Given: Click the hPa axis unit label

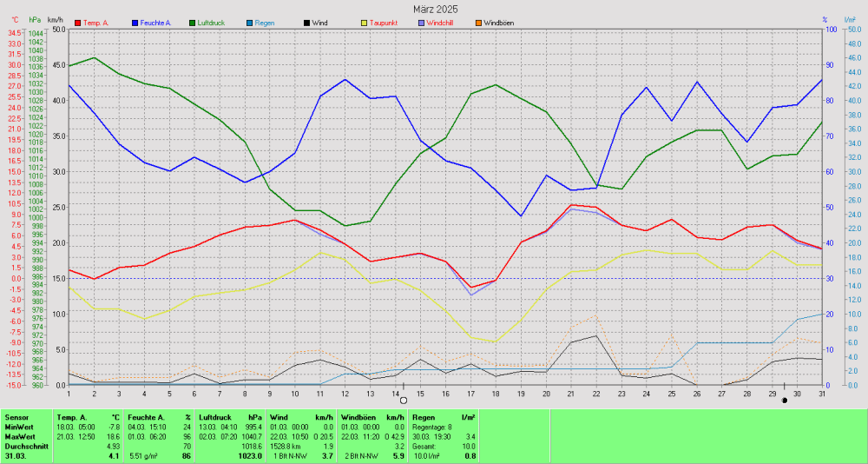Looking at the screenshot, I should [x=34, y=19].
